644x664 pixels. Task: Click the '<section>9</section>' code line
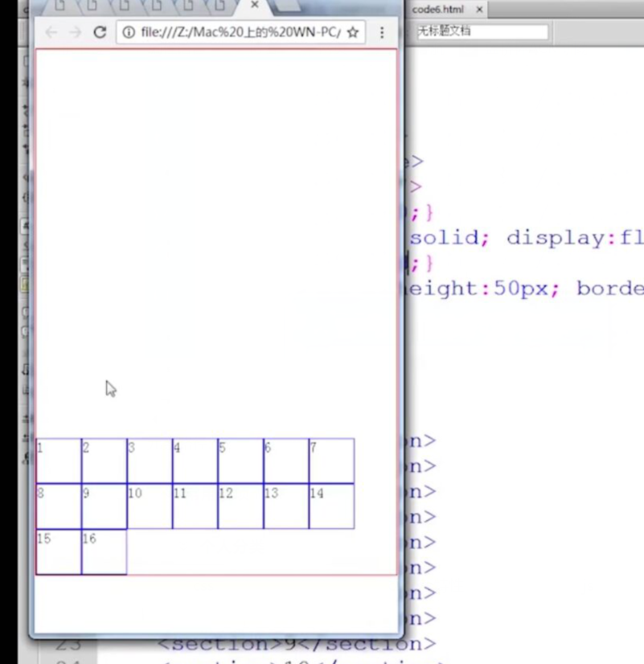click(x=297, y=645)
